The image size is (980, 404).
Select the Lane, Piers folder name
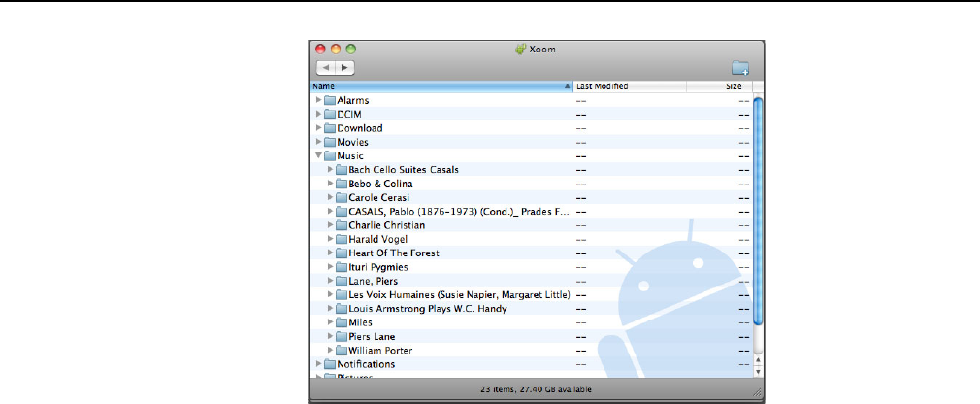pos(374,281)
